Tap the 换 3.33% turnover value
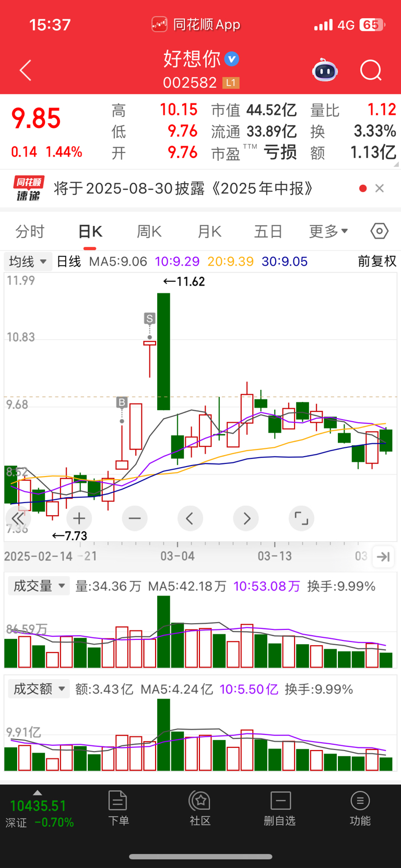The height and width of the screenshot is (868, 401). click(x=375, y=131)
